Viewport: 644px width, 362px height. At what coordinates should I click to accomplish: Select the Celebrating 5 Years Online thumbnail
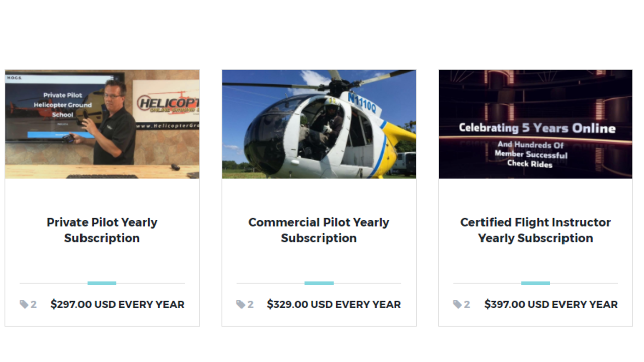[x=535, y=124]
